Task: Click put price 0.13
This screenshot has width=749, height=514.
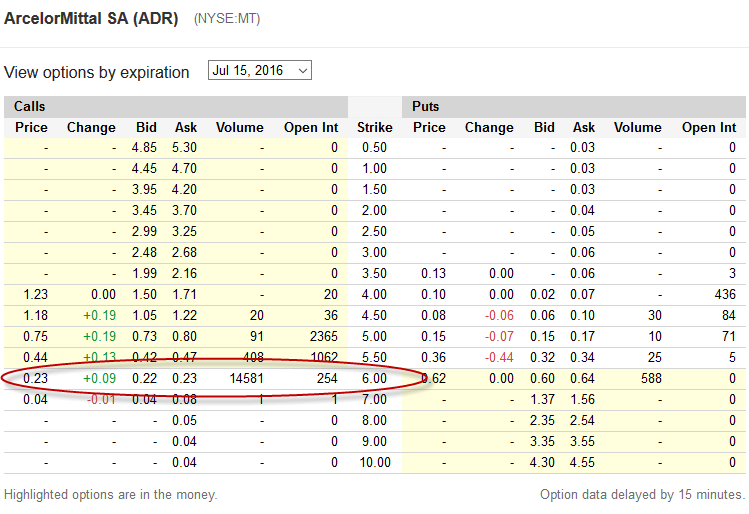Action: click(x=433, y=274)
